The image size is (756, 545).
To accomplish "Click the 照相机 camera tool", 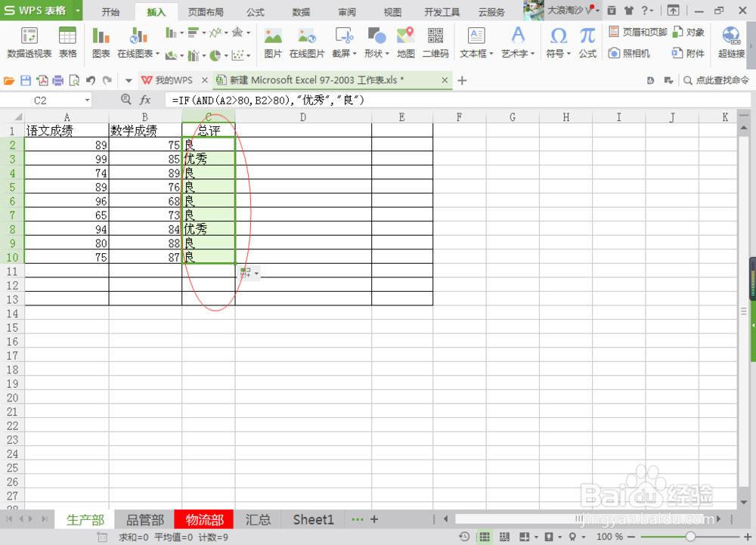I will point(629,53).
